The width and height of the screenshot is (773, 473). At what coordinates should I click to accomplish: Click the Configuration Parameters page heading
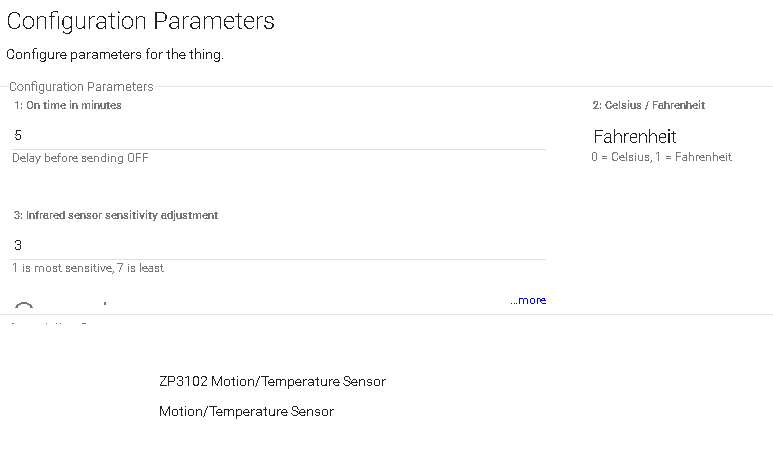[x=140, y=20]
